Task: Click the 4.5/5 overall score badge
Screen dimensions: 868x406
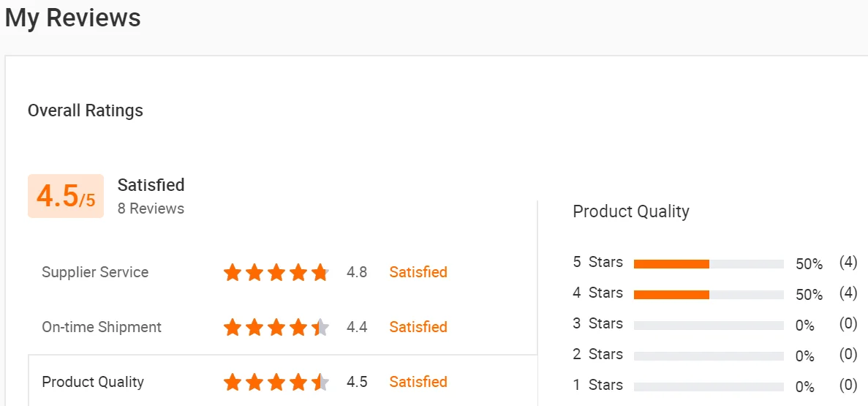Action: pos(66,196)
